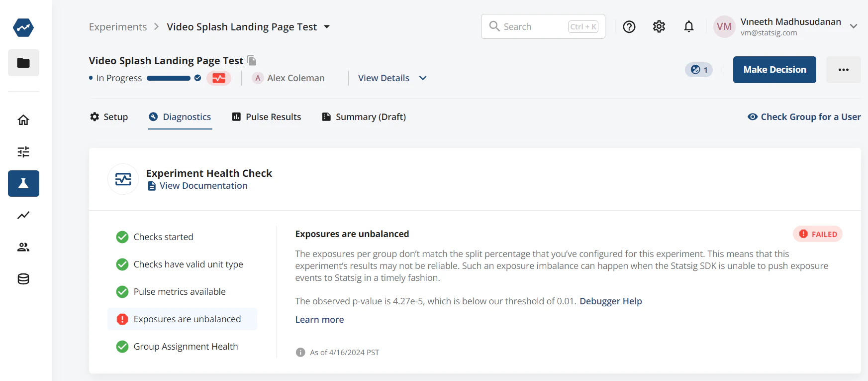The width and height of the screenshot is (868, 381).
Task: Open settings gear icon in header
Action: (x=659, y=27)
